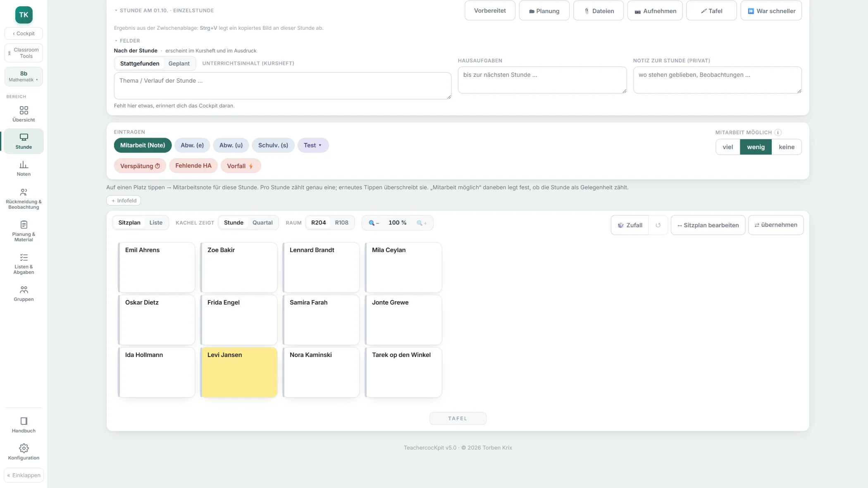Click the Vorbereitet button
The image size is (868, 488).
tap(490, 11)
